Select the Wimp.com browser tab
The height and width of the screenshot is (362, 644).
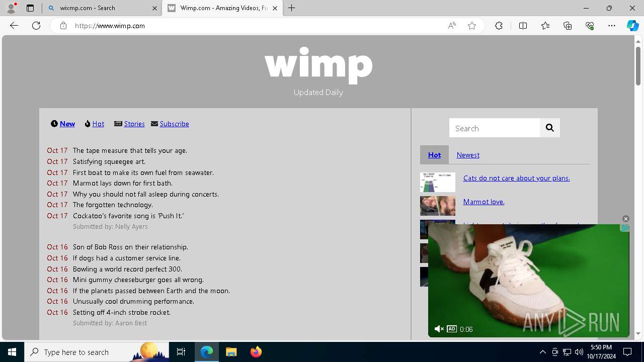point(222,8)
